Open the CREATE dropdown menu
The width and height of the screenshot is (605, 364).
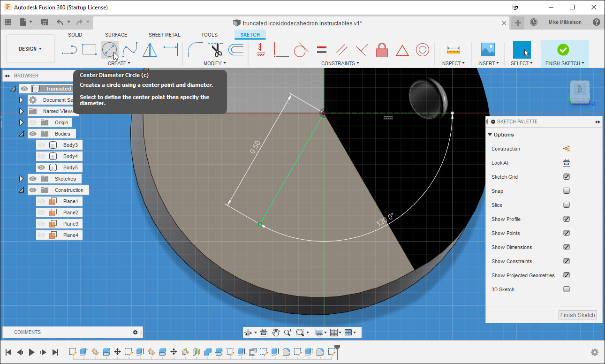(x=119, y=63)
